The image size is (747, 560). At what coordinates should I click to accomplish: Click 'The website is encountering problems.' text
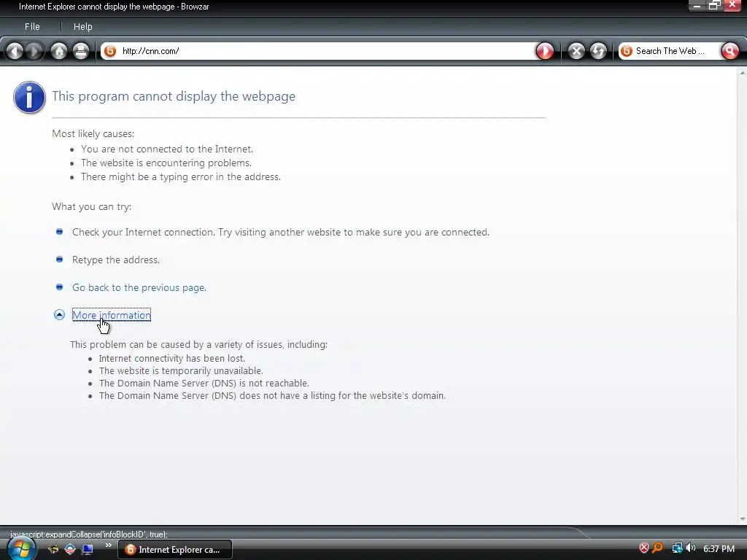point(166,163)
